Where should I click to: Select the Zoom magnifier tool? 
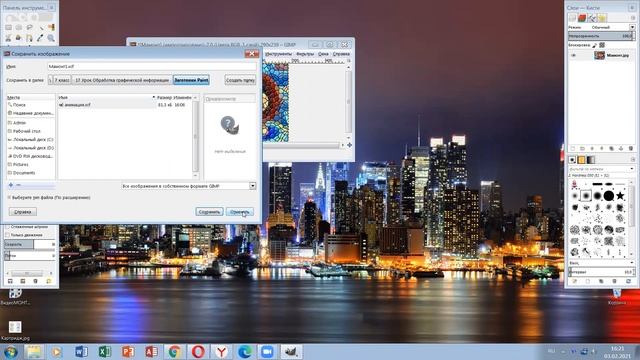click(51, 38)
